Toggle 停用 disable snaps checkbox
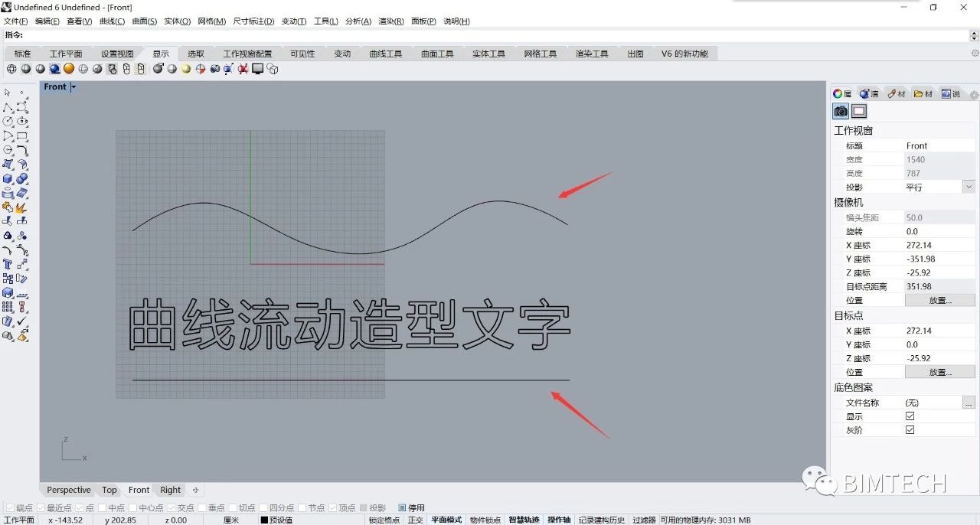The width and height of the screenshot is (980, 525). click(x=403, y=508)
